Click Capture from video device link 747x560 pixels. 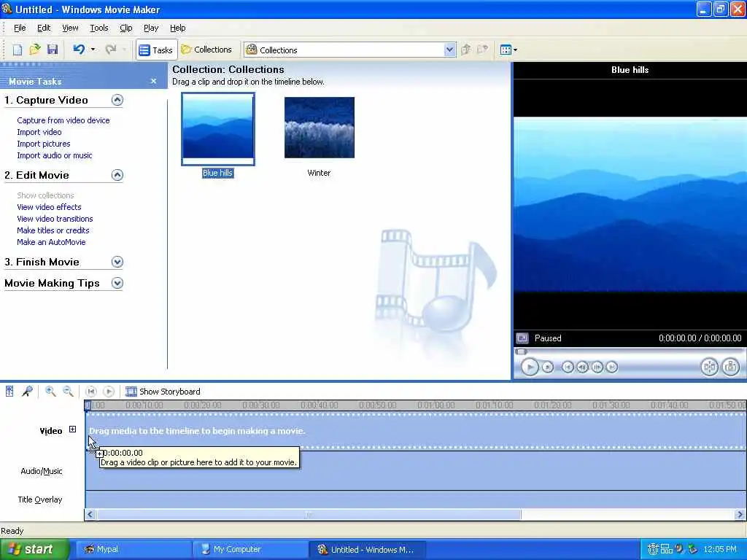(63, 120)
